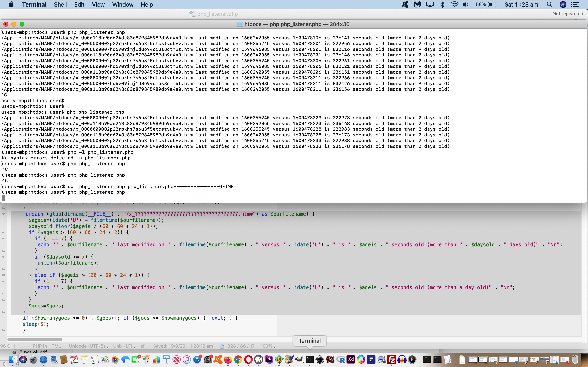Click the Not registered label

click(x=568, y=14)
